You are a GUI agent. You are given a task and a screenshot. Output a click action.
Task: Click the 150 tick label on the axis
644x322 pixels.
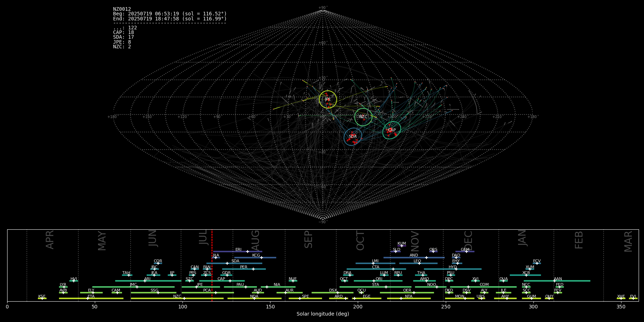pyautogui.click(x=270, y=307)
